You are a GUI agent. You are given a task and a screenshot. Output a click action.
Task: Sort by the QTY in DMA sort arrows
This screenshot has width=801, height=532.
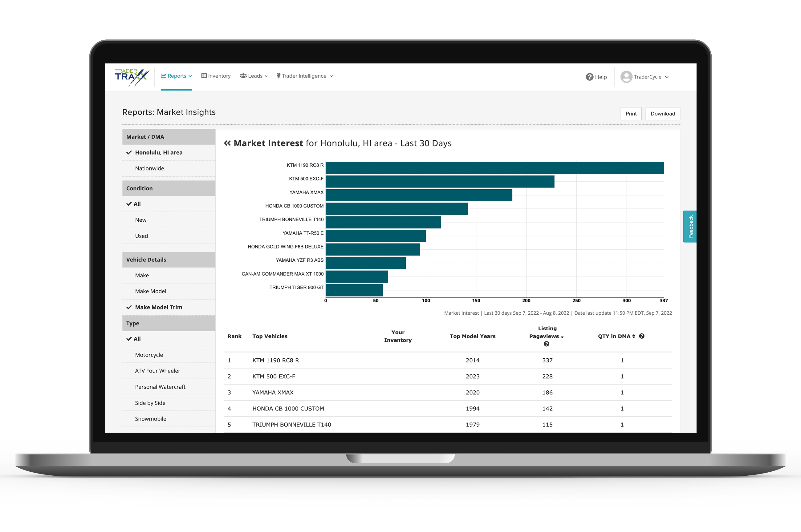pyautogui.click(x=634, y=336)
